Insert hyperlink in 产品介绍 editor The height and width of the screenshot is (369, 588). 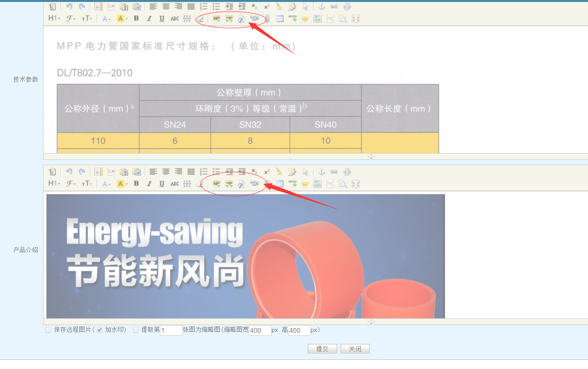334,171
